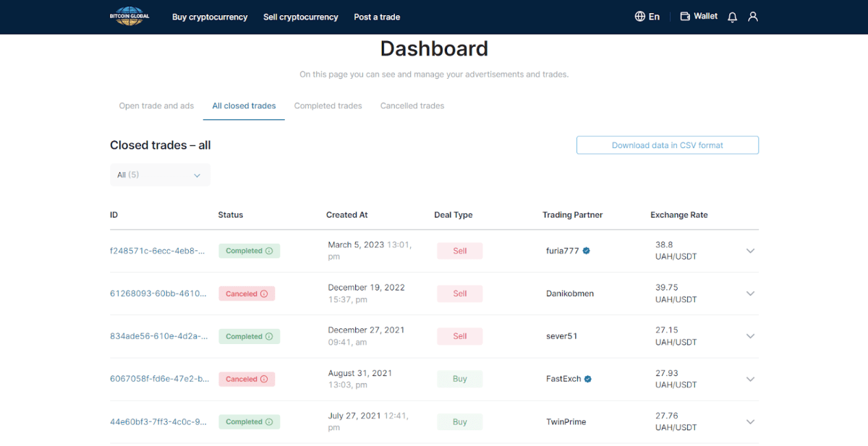Open Buy cryptocurrency menu
The width and height of the screenshot is (868, 446).
[x=210, y=17]
